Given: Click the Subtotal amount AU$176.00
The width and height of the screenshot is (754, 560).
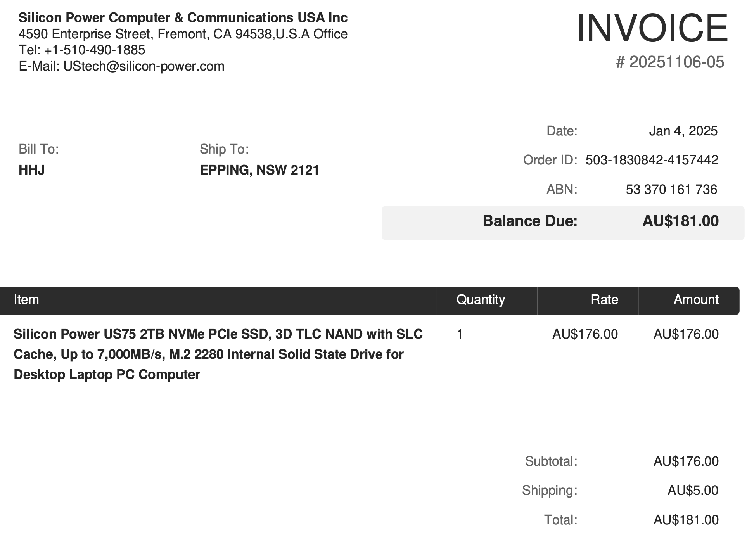Looking at the screenshot, I should point(686,461).
